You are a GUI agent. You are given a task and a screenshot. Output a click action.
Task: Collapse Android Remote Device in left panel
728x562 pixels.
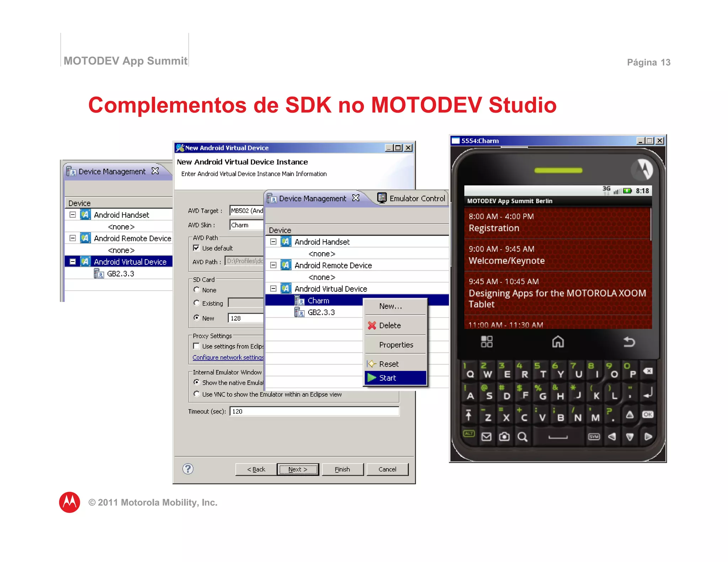click(x=73, y=238)
